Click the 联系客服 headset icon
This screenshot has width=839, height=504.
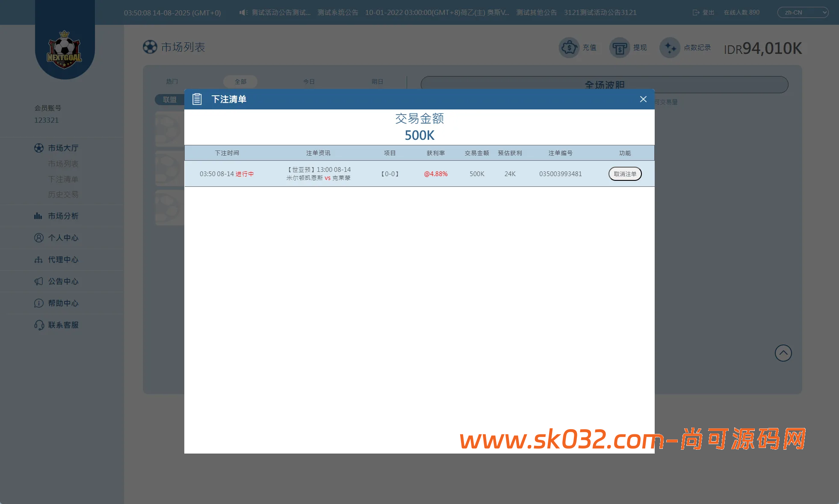pyautogui.click(x=38, y=325)
